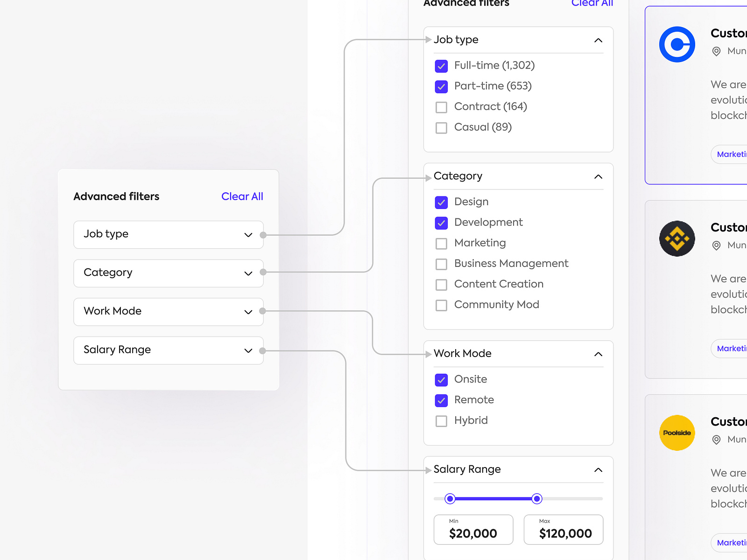Click the maximum salary slider handle
The height and width of the screenshot is (560, 747).
537,499
